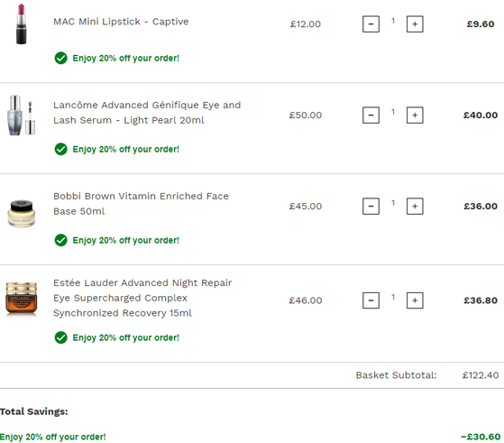Open MAC Mini Lipstick product thumbnail

[x=22, y=24]
